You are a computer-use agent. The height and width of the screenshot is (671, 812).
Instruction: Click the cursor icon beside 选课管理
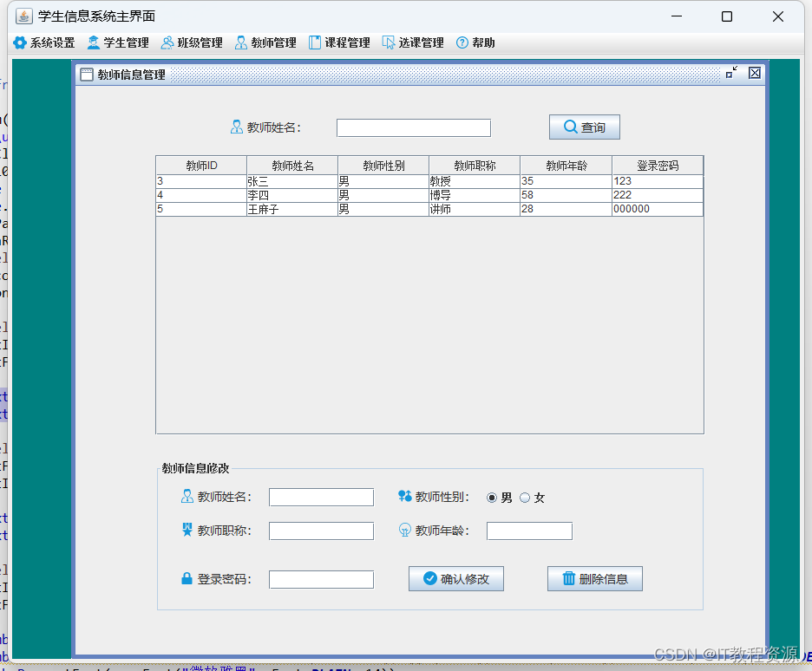click(389, 43)
